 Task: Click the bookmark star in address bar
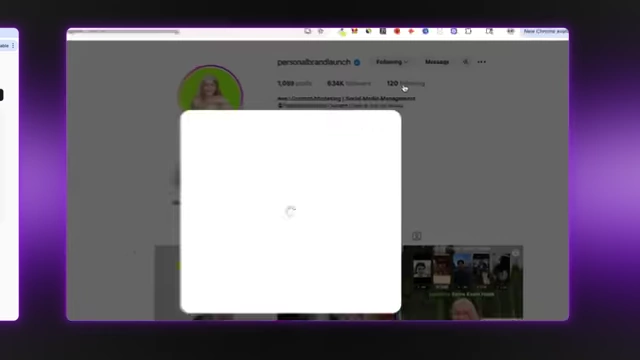321,31
